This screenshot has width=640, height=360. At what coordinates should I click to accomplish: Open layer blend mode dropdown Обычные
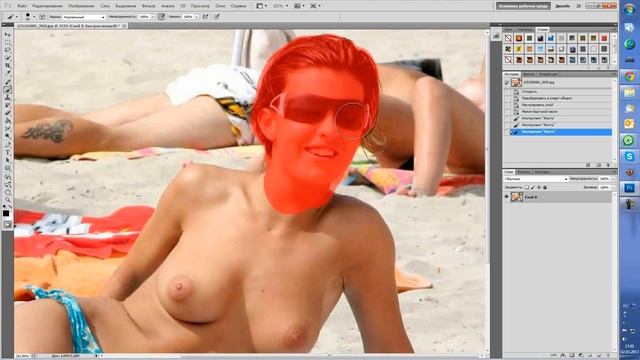click(536, 179)
